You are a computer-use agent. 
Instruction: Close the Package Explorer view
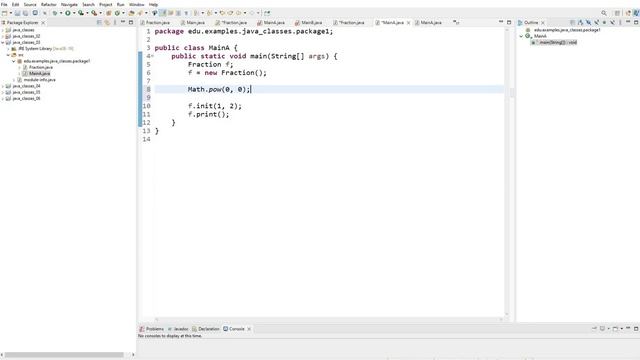[x=43, y=22]
